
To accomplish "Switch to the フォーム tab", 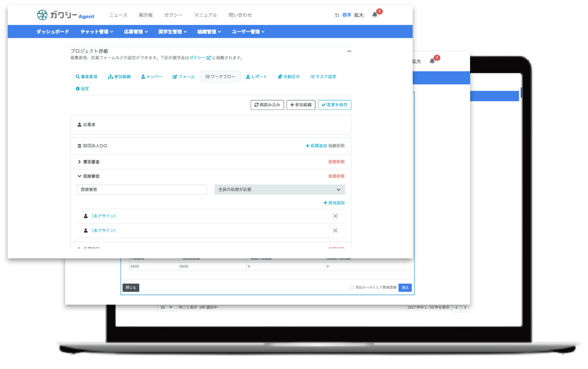I will point(183,77).
